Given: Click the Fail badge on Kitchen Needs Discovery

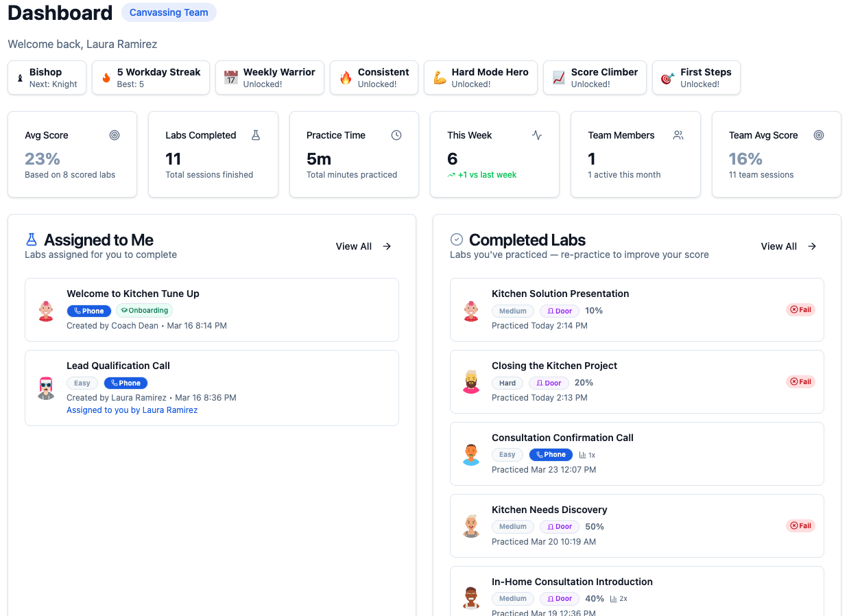Looking at the screenshot, I should [x=800, y=526].
